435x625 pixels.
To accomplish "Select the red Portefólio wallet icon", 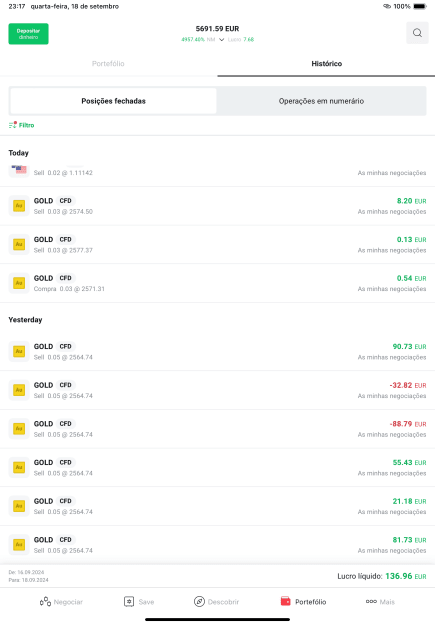I will [x=285, y=601].
